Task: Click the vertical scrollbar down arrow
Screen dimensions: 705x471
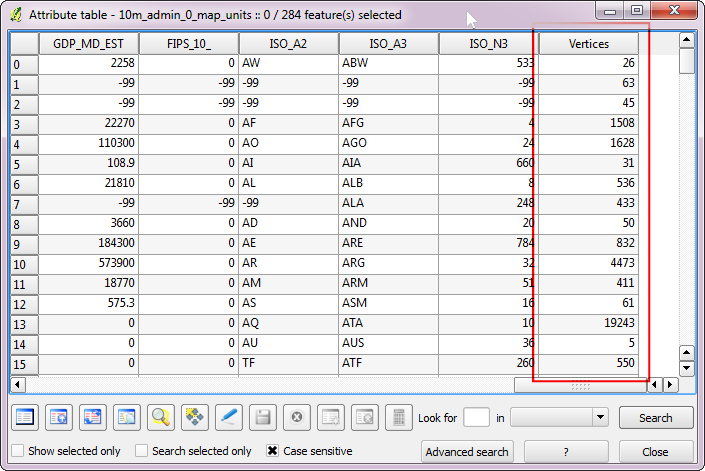Action: (x=687, y=369)
